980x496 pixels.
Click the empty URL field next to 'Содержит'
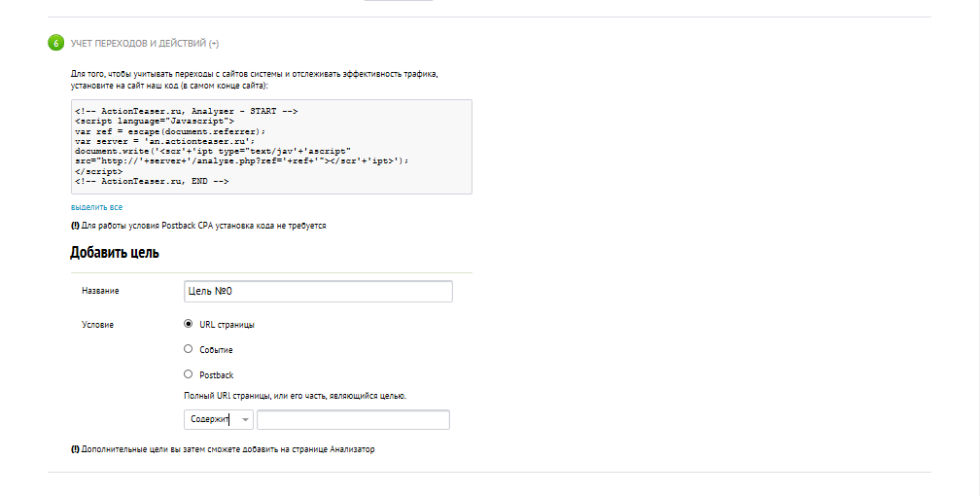pos(353,420)
